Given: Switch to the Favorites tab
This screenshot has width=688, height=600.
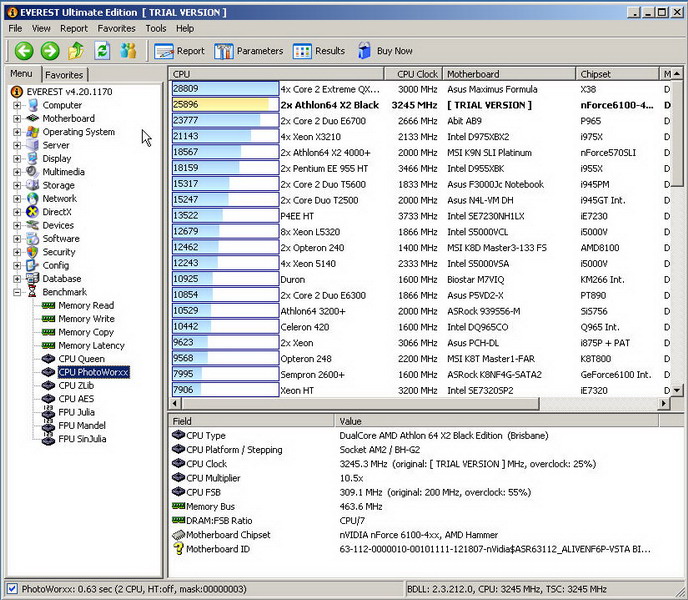Looking at the screenshot, I should click(x=64, y=75).
